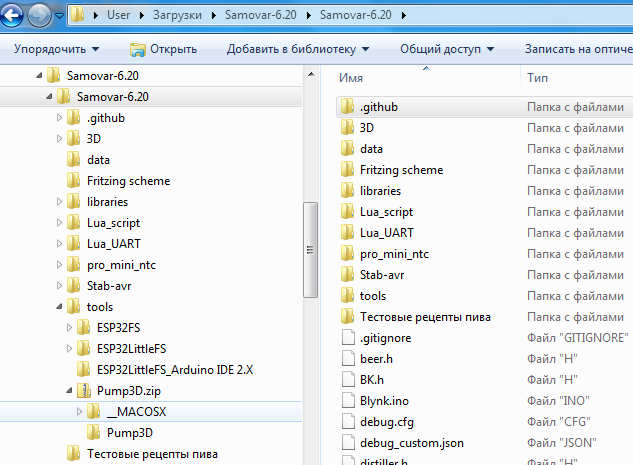Click the Blynk.ino file icon
Image resolution: width=633 pixels, height=465 pixels.
tap(348, 400)
